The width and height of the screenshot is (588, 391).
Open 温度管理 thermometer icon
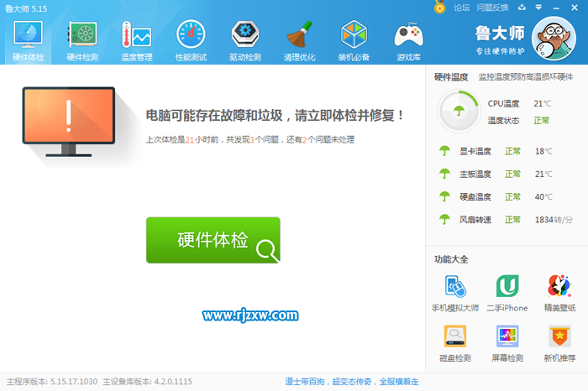coord(136,34)
